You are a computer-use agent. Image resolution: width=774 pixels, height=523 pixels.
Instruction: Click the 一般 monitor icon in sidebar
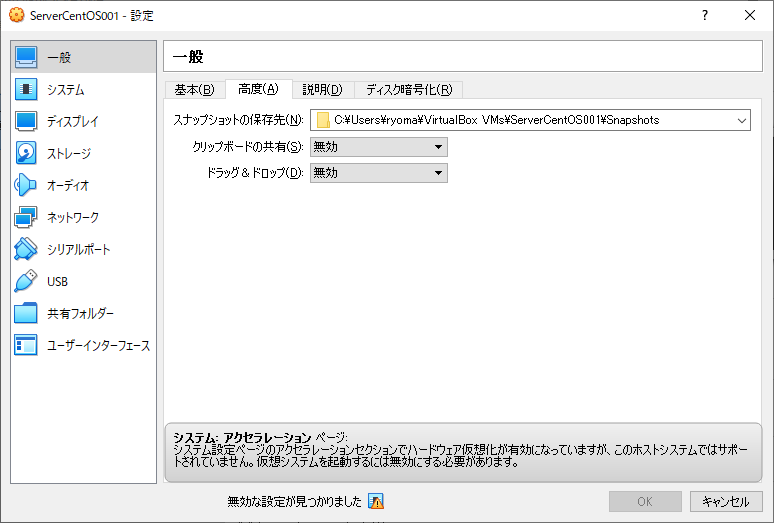(x=26, y=57)
